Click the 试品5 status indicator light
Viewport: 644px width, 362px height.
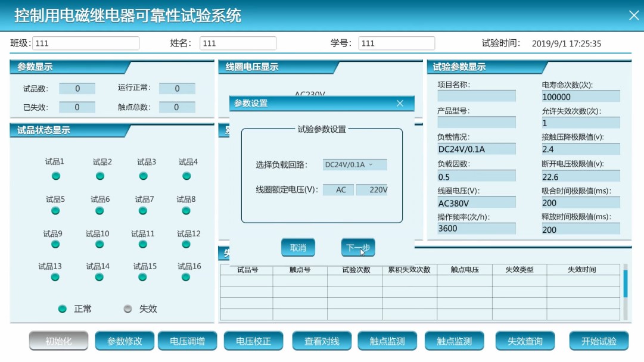(x=55, y=211)
